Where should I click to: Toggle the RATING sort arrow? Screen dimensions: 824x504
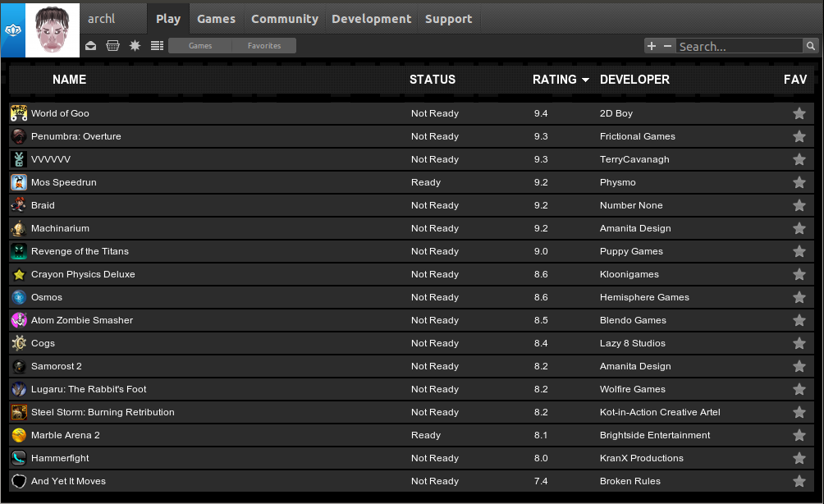(x=585, y=80)
